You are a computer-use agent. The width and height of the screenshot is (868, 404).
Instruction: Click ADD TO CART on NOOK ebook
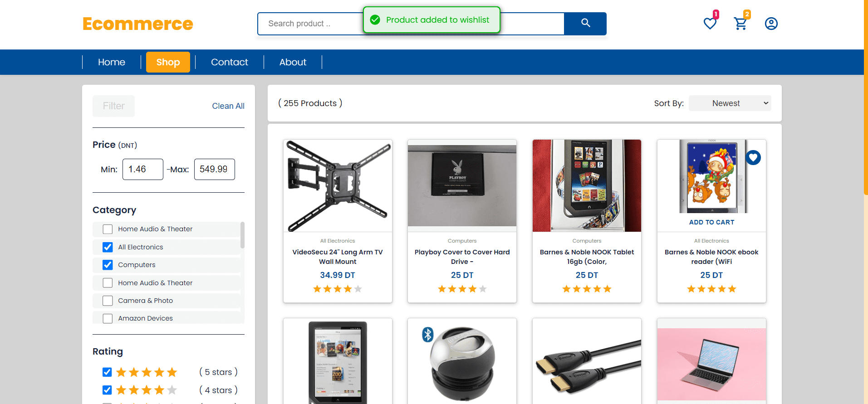(x=711, y=222)
